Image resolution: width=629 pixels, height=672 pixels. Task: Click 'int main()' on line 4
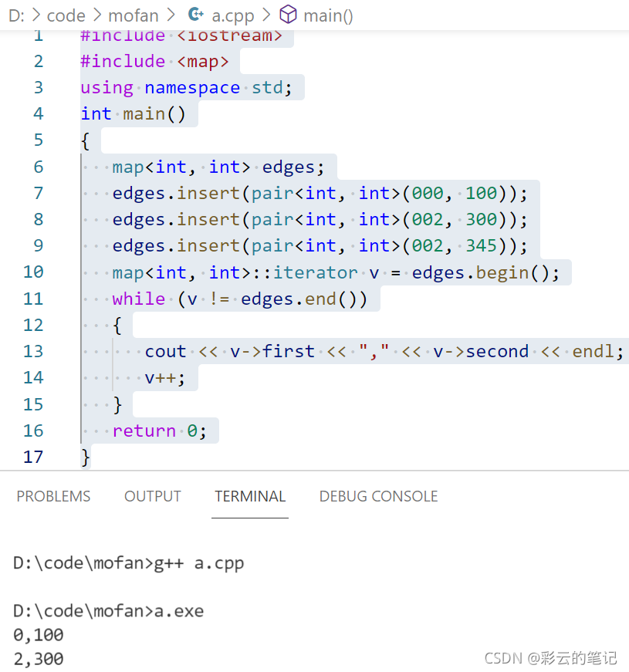pyautogui.click(x=134, y=114)
